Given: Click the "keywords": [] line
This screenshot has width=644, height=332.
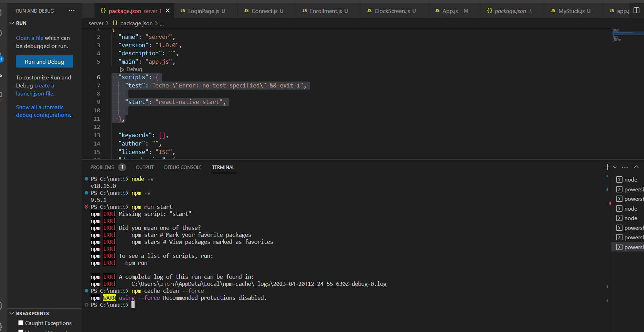Looking at the screenshot, I should [x=143, y=135].
